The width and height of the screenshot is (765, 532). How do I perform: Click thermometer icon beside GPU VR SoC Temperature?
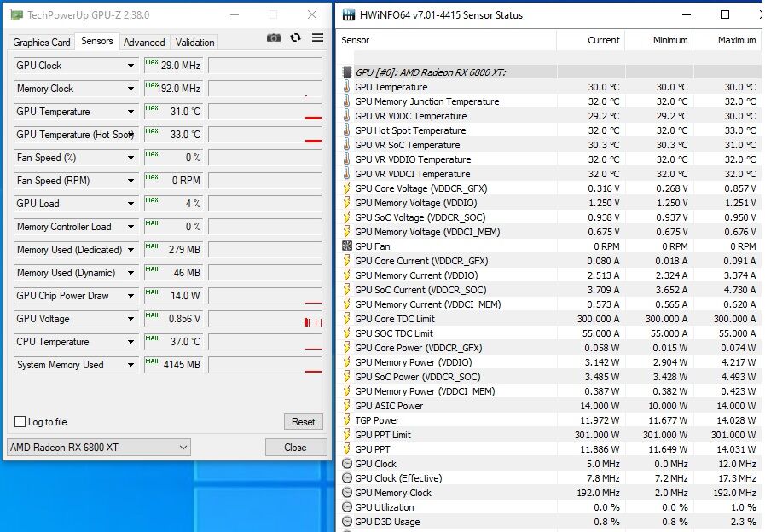point(347,145)
